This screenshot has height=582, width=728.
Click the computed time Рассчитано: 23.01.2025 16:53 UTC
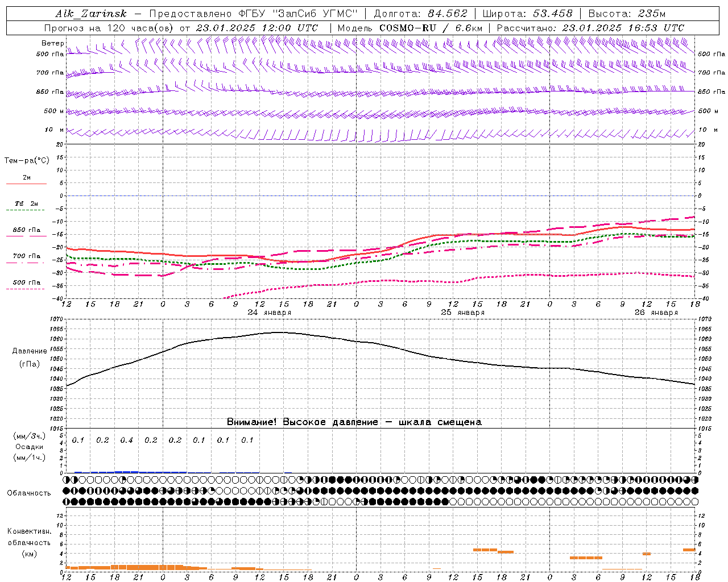pos(590,28)
